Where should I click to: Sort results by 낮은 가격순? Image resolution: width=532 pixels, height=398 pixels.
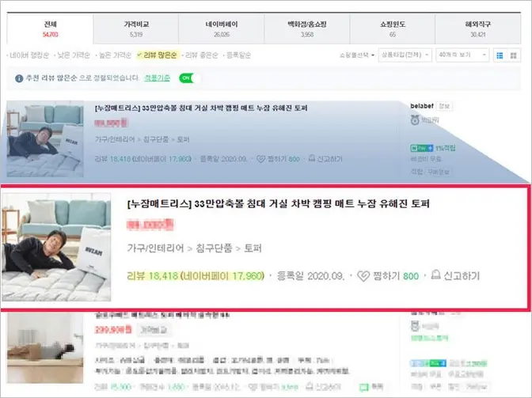(x=73, y=55)
